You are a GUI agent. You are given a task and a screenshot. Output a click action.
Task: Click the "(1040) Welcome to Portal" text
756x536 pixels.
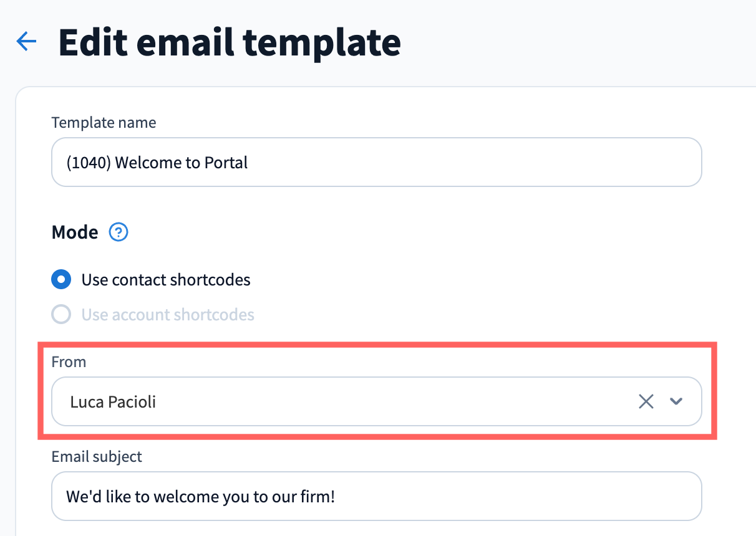(157, 163)
